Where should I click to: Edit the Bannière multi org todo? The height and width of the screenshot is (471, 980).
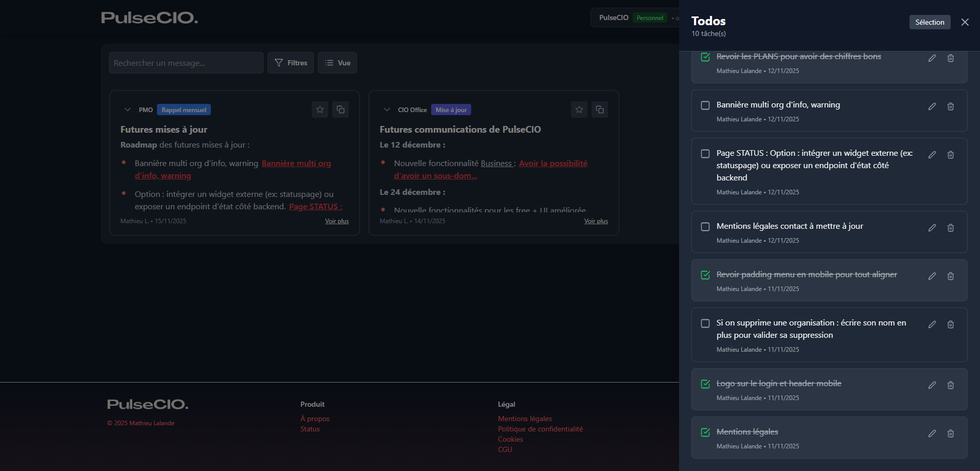point(932,106)
